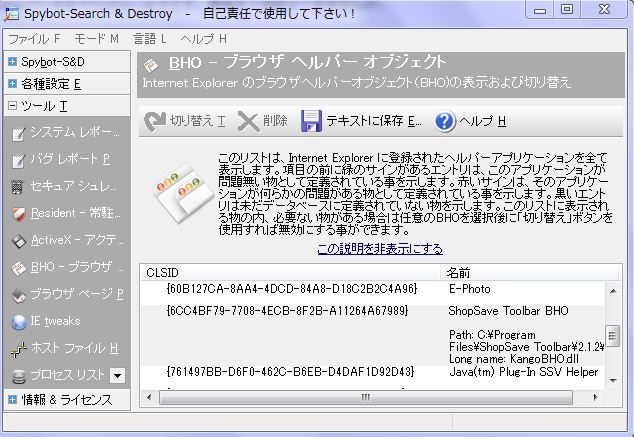
Task: Expand the 情報 & ライセンス section
Action: 13,399
